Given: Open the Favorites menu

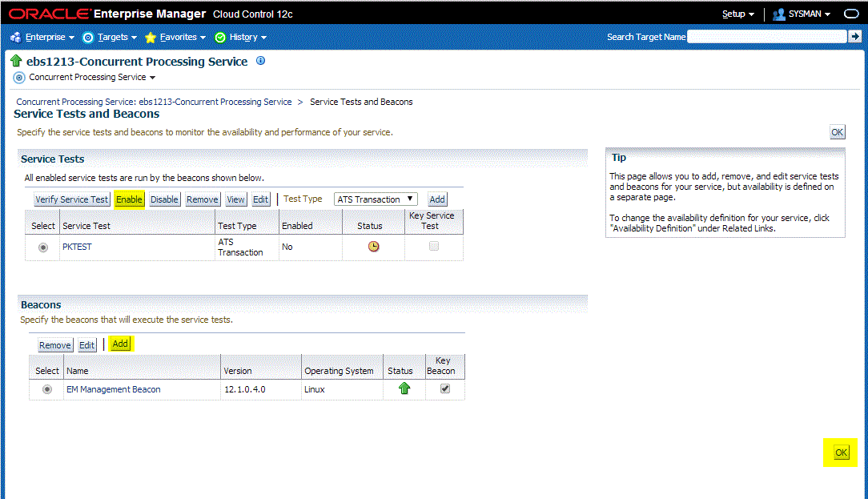Looking at the screenshot, I should coord(182,37).
